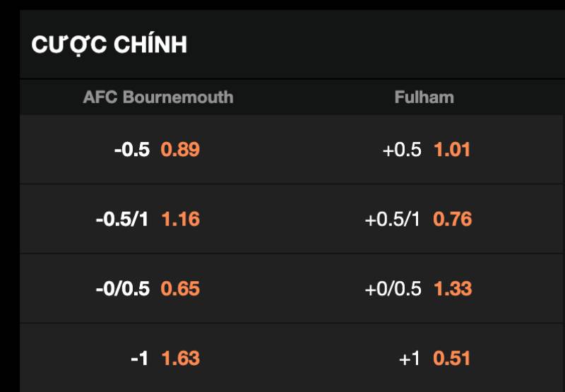
Task: Select Fulham +0.5 odds of 1.01
Action: click(452, 150)
